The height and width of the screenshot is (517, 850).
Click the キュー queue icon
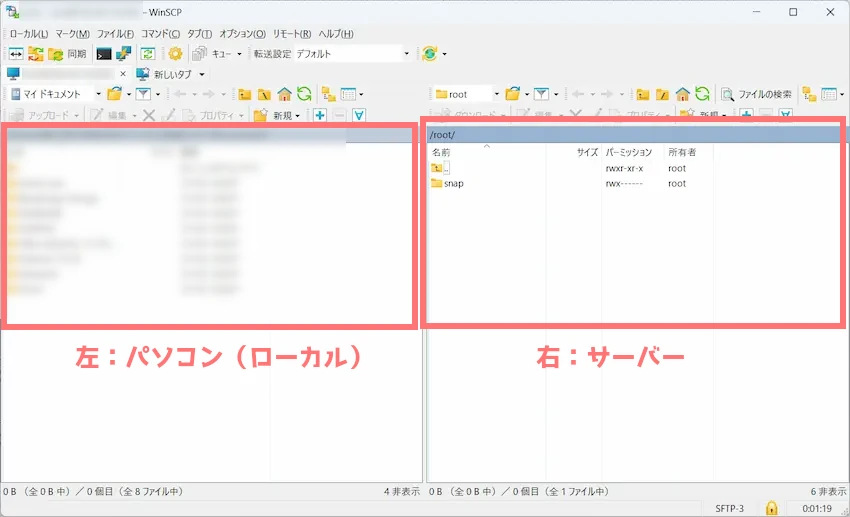199,54
